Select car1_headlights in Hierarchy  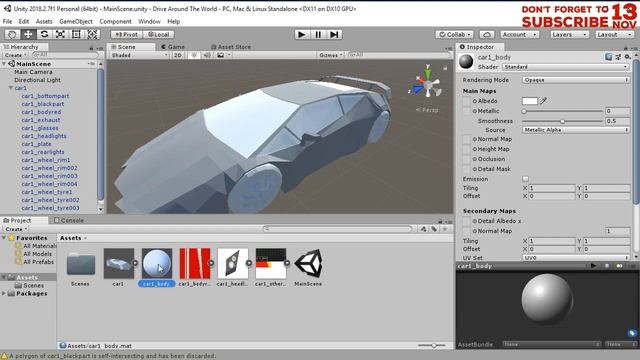click(44, 136)
